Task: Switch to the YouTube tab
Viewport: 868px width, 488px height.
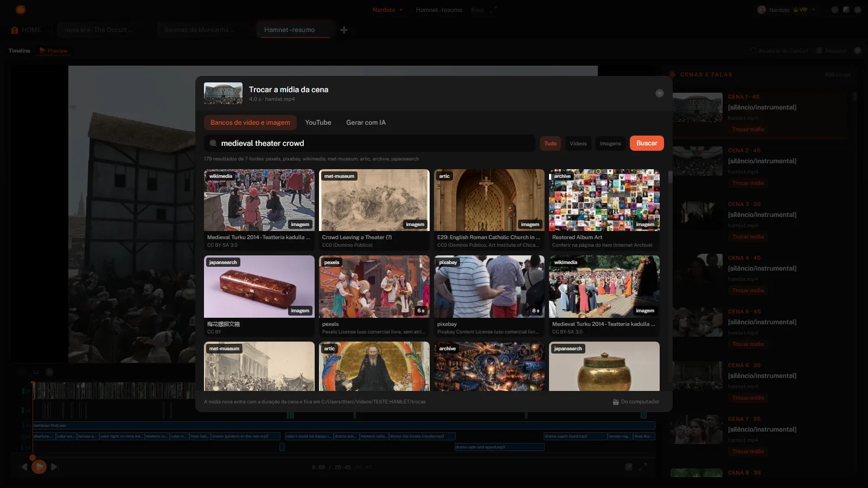Action: 318,123
